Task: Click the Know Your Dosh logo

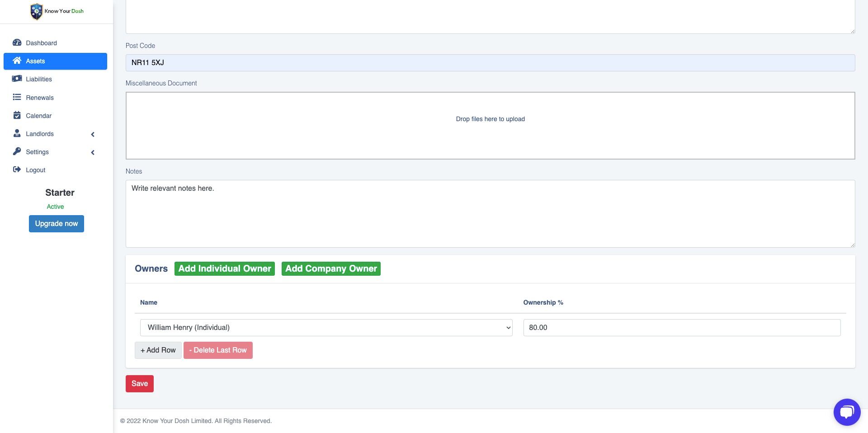Action: [57, 11]
